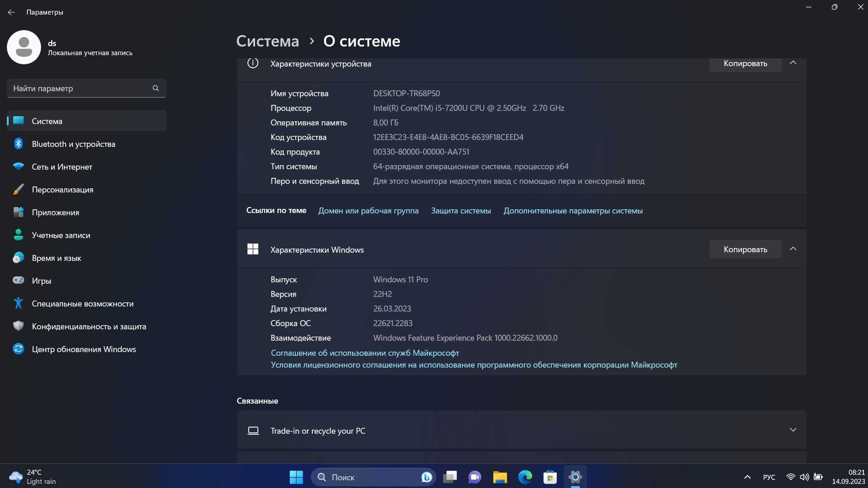
Task: Collapse the Характеристики Windows section
Action: tap(793, 249)
